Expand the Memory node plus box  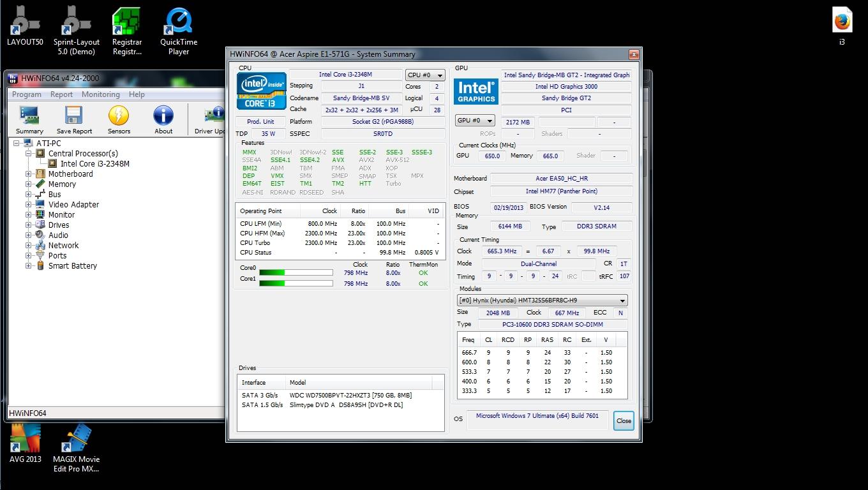tap(29, 184)
